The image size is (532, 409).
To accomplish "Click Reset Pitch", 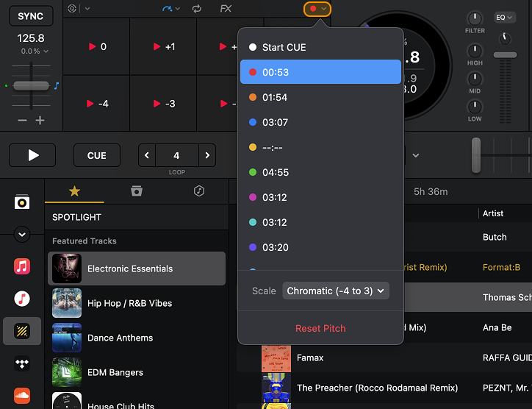I will (x=320, y=329).
